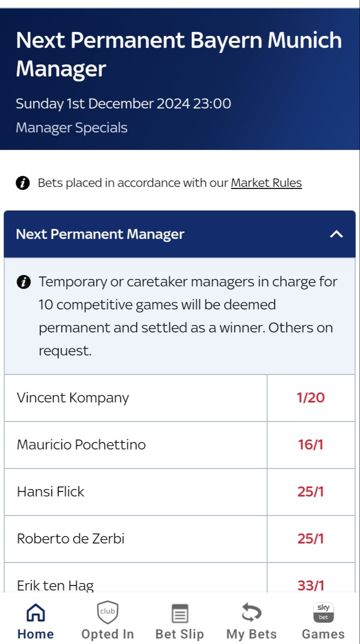The height and width of the screenshot is (644, 360).
Task: Tap info icon beside Market Rules notice
Action: pyautogui.click(x=23, y=183)
